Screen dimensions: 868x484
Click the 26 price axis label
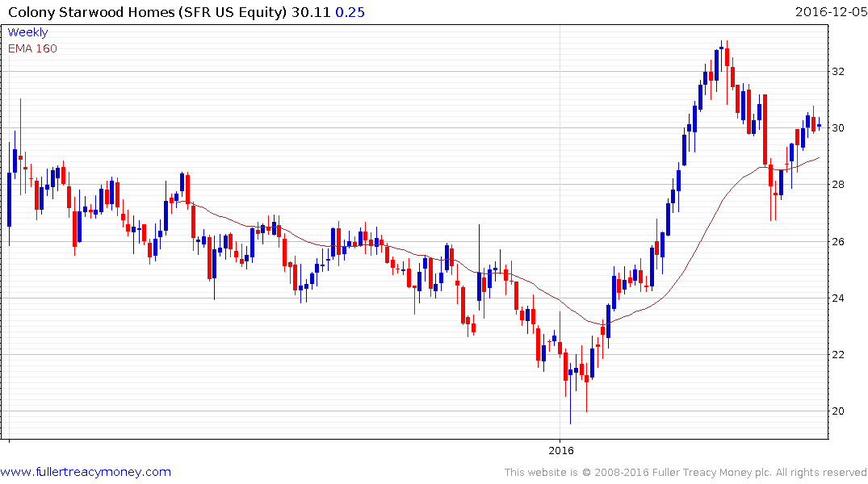pos(838,242)
